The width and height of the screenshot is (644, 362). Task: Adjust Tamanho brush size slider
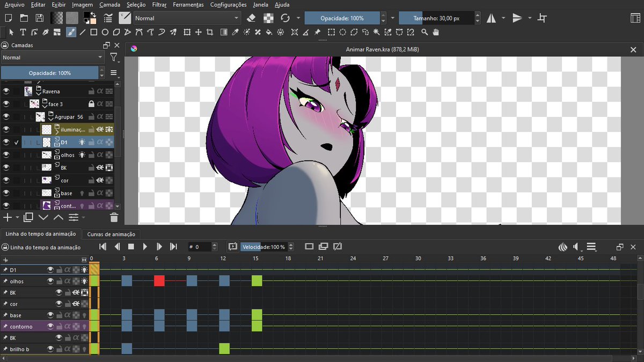[x=436, y=18]
